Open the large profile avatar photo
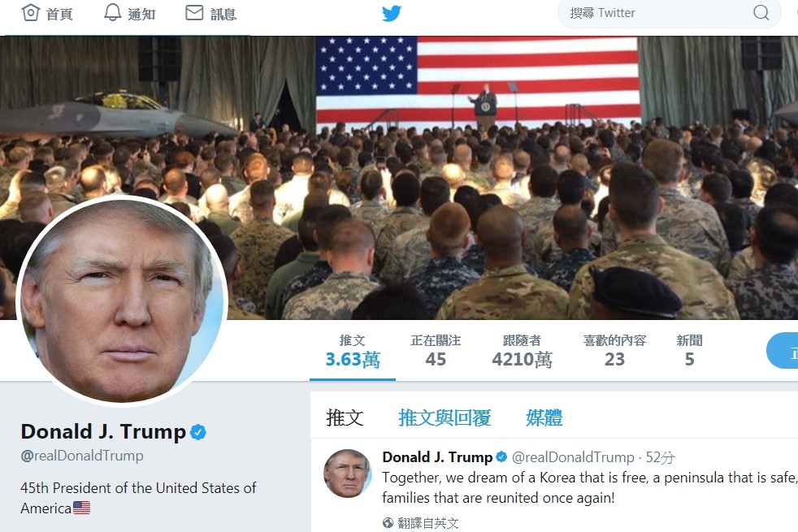Viewport: 798px width, 532px height. click(122, 300)
